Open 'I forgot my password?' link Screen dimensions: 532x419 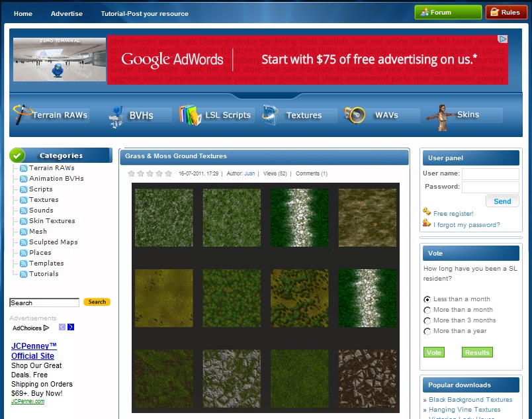point(466,225)
